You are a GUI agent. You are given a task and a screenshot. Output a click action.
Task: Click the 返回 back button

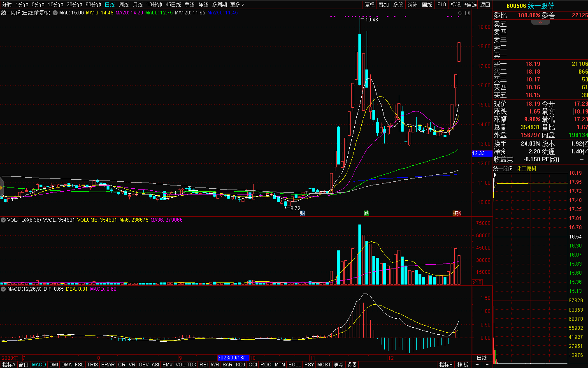click(x=485, y=5)
